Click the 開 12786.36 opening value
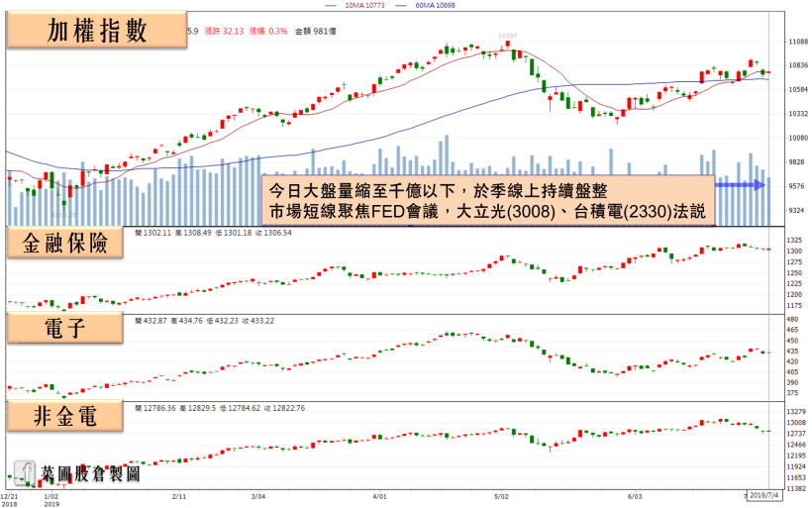Viewport: 812px width, 508px height. click(x=155, y=408)
